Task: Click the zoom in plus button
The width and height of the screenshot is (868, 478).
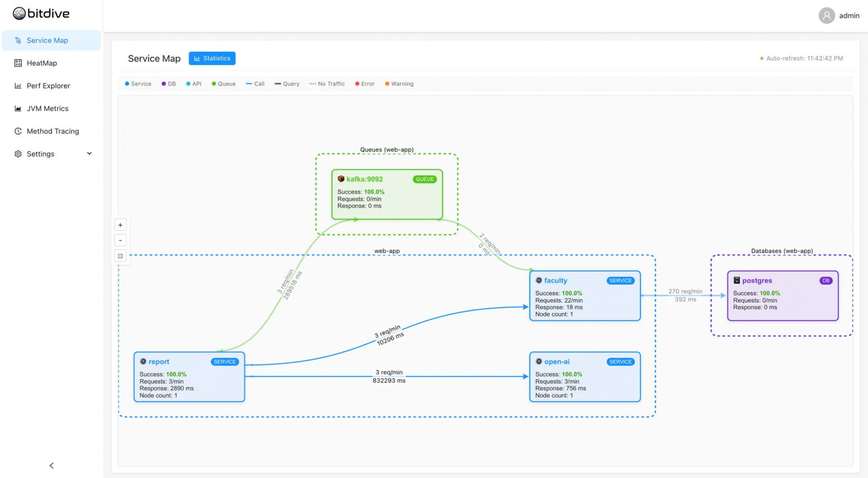Action: (x=120, y=225)
